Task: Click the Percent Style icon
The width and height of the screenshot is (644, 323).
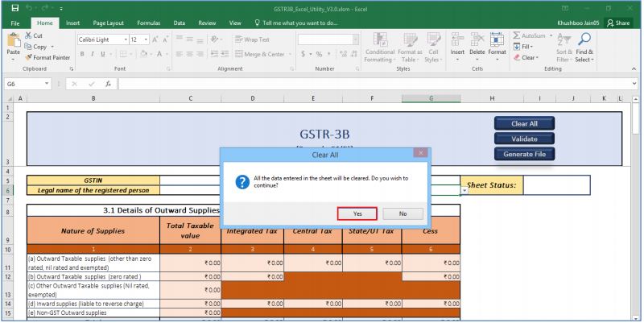Action: tap(319, 54)
